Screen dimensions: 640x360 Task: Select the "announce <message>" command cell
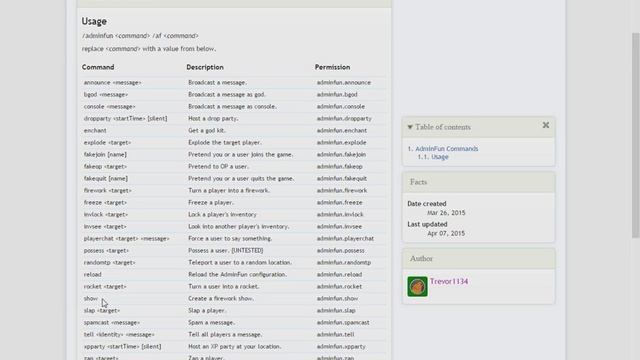click(112, 82)
